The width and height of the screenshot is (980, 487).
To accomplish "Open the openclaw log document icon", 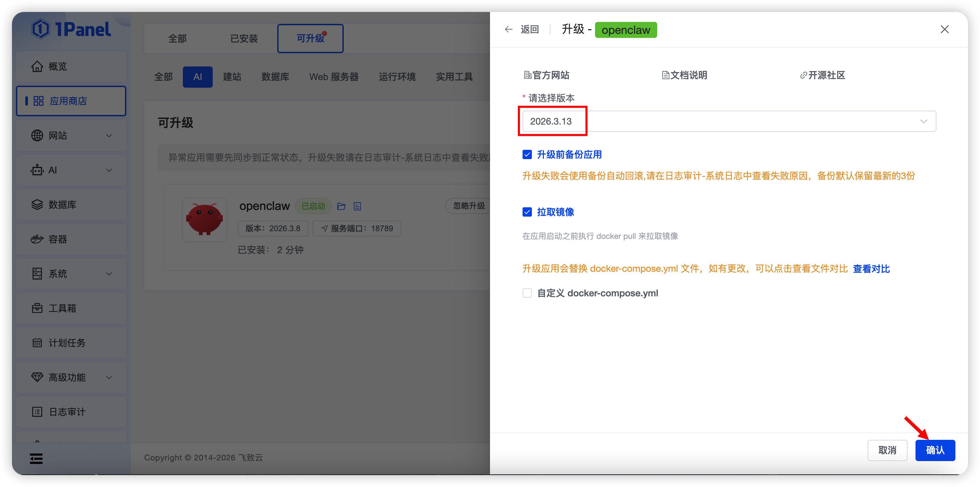I will click(x=357, y=206).
